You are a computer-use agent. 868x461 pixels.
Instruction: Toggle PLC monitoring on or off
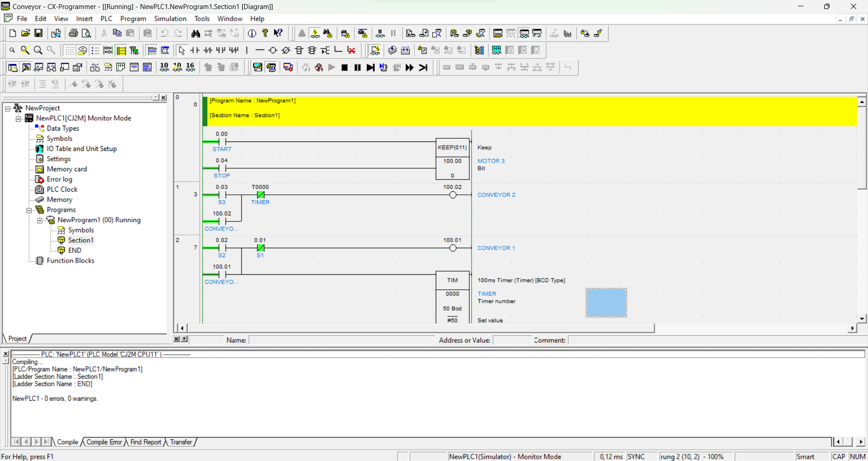(x=315, y=33)
